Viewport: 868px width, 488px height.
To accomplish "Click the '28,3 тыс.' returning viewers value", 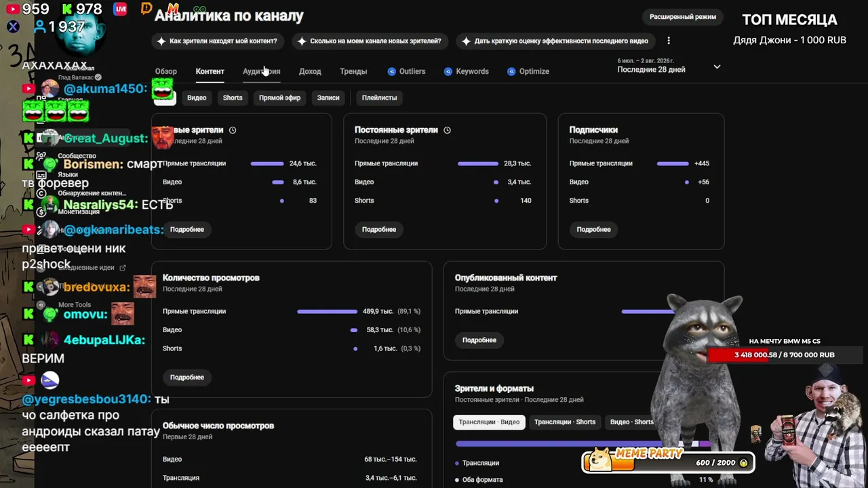I will pos(517,163).
